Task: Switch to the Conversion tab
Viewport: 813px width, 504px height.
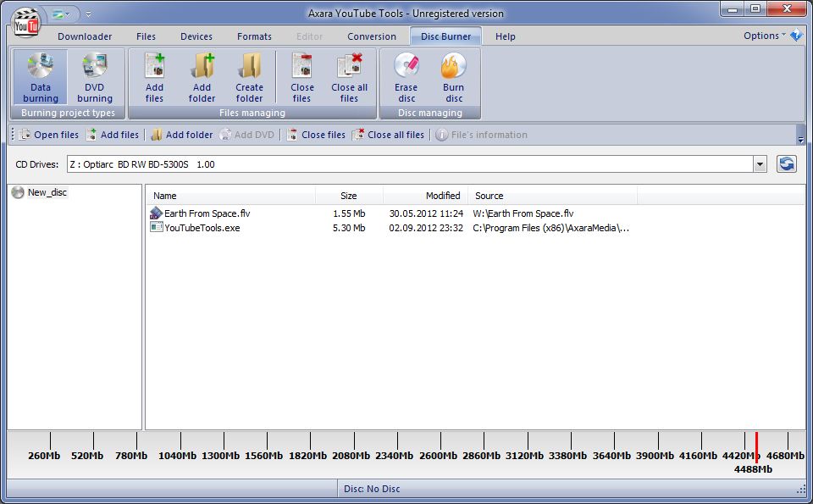Action: [x=371, y=36]
